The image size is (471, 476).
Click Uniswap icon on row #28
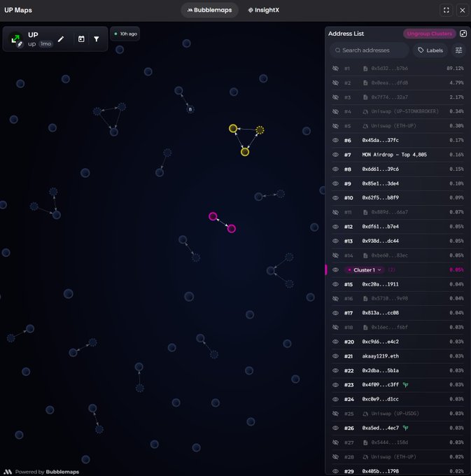click(365, 457)
